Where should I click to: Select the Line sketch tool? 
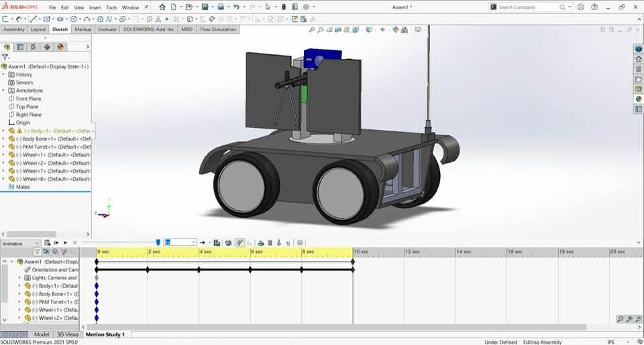point(33,19)
